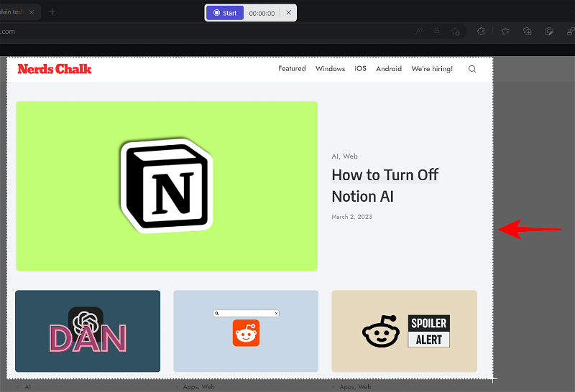This screenshot has width=575, height=392.
Task: Add this page to favorites
Action: pos(456,32)
